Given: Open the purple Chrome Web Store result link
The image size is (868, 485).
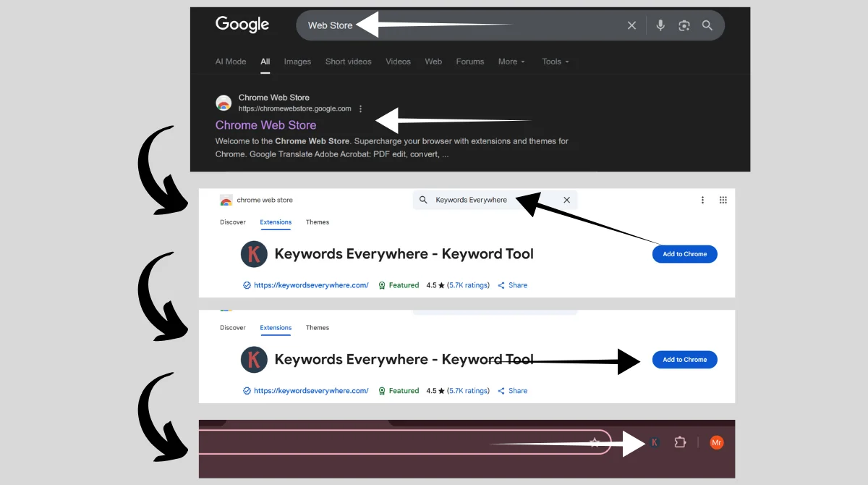Looking at the screenshot, I should pos(265,125).
